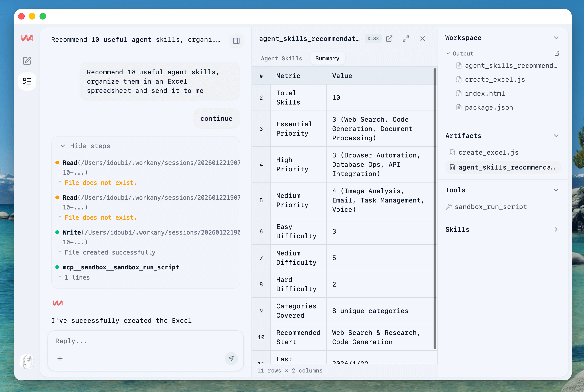The height and width of the screenshot is (392, 584).
Task: Switch to the Agent Skills sheet tab
Action: pyautogui.click(x=281, y=59)
